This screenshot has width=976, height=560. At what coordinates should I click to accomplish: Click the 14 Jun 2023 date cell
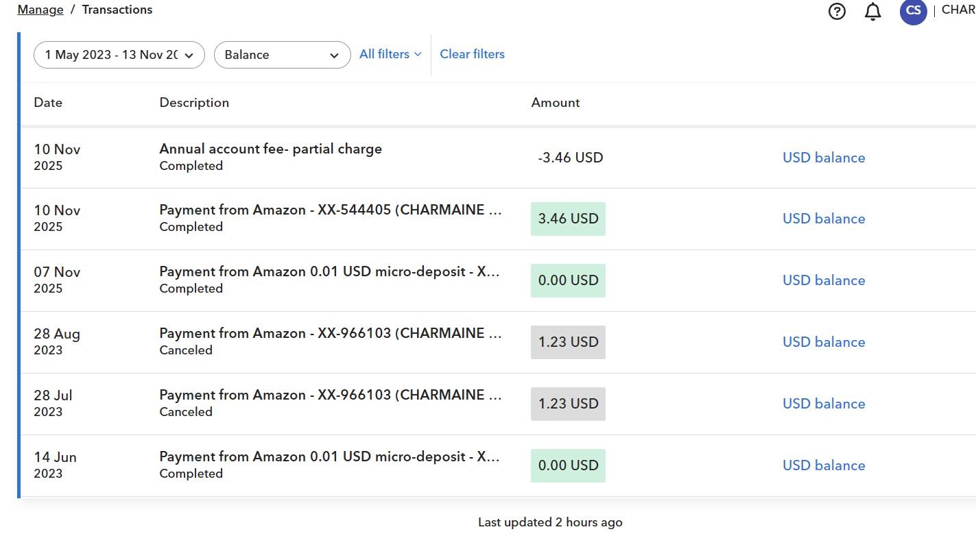click(55, 465)
